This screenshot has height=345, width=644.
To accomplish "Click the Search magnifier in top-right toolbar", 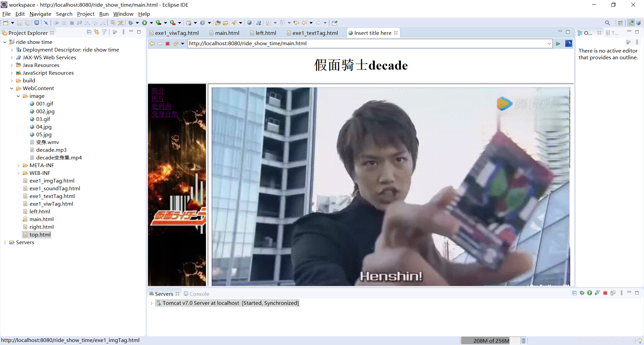I will coord(607,23).
